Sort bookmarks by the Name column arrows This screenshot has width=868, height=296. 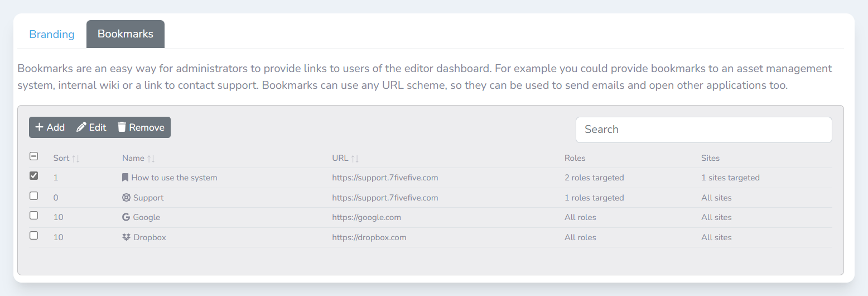coord(151,159)
